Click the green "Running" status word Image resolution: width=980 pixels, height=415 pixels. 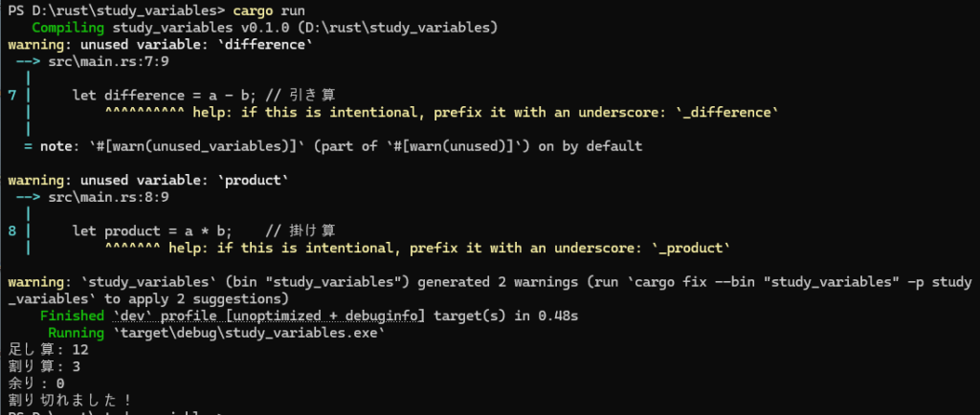tap(77, 333)
